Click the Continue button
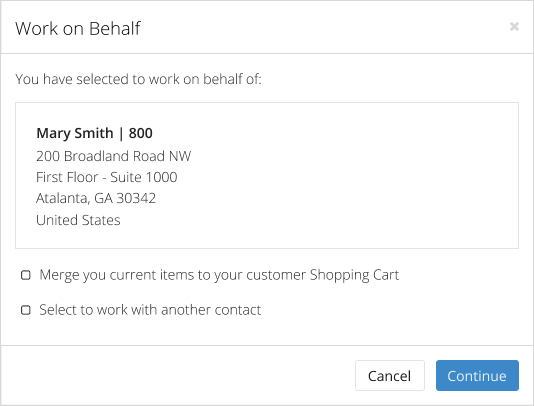 click(477, 375)
